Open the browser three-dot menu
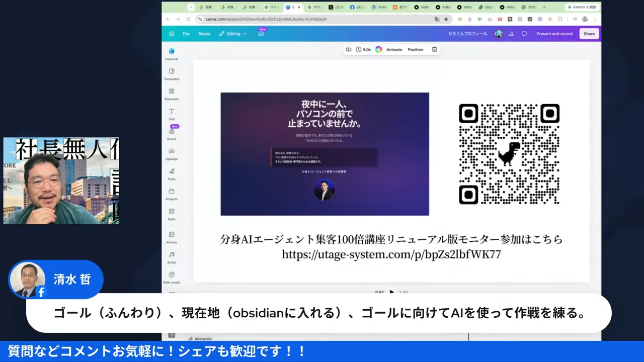 click(x=596, y=19)
